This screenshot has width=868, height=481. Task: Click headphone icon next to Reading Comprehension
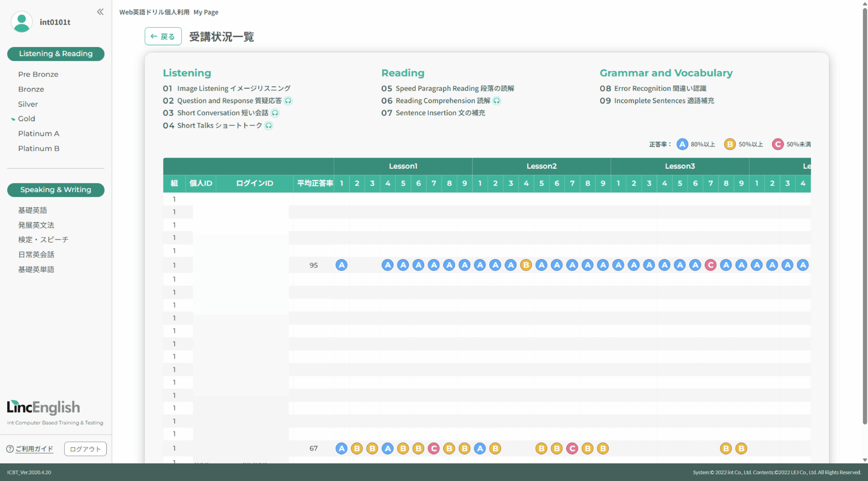tap(497, 101)
